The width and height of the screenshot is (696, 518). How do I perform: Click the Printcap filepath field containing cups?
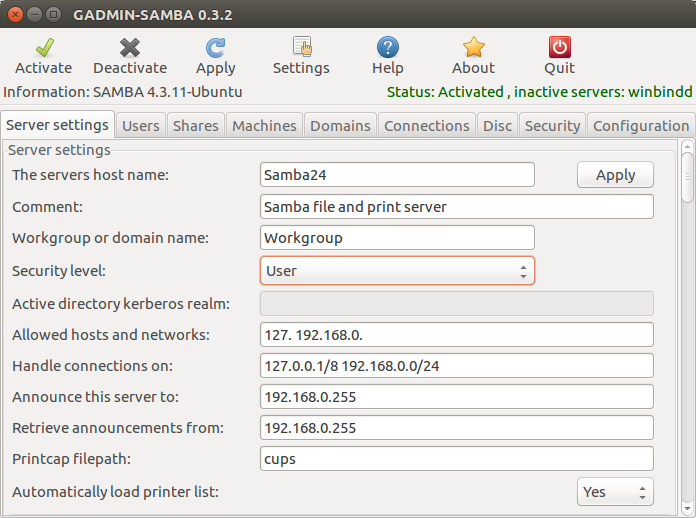(x=457, y=459)
